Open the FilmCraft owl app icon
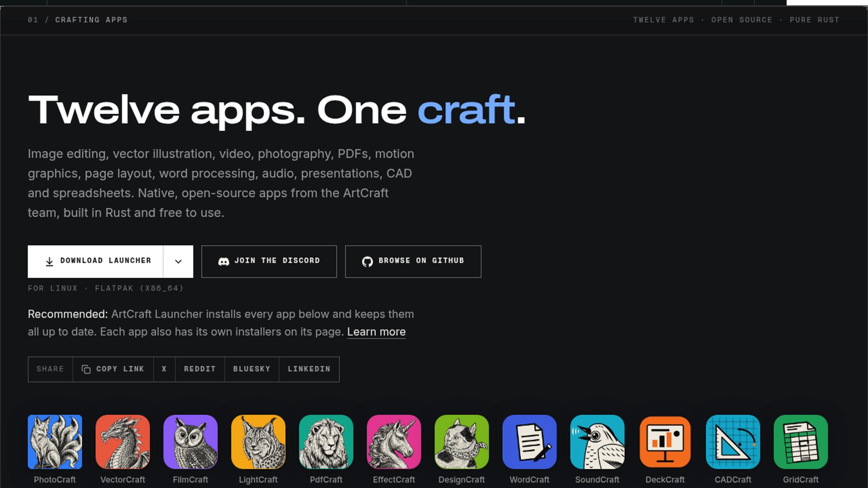 pyautogui.click(x=190, y=442)
